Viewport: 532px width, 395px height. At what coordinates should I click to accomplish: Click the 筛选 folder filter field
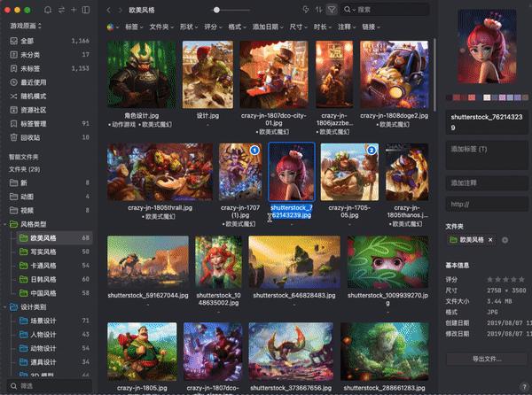pyautogui.click(x=50, y=386)
